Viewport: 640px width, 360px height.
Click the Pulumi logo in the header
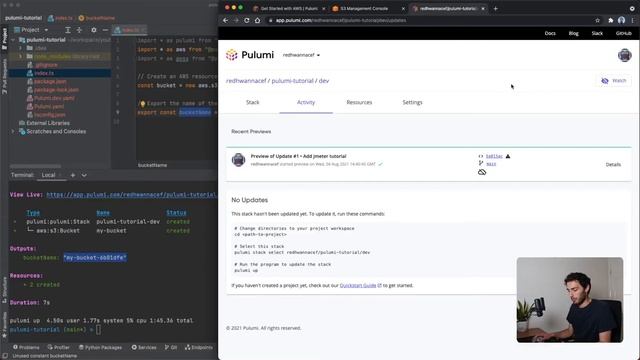click(x=250, y=55)
